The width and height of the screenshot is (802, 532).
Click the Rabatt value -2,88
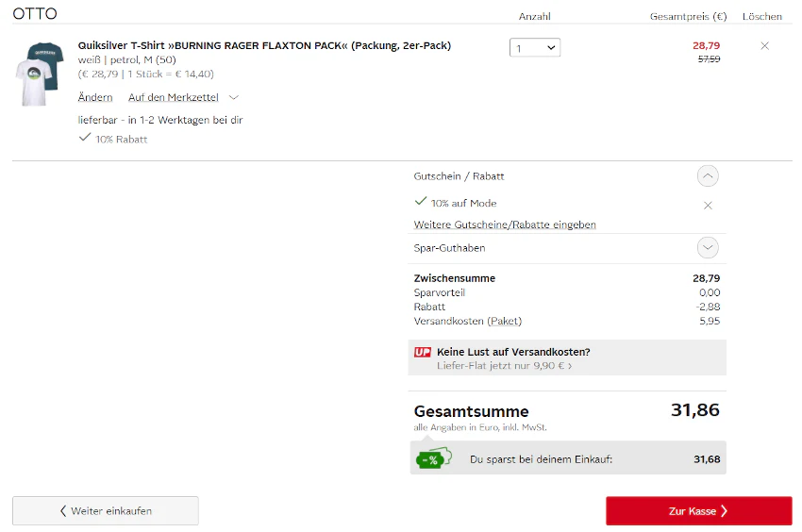pyautogui.click(x=708, y=307)
